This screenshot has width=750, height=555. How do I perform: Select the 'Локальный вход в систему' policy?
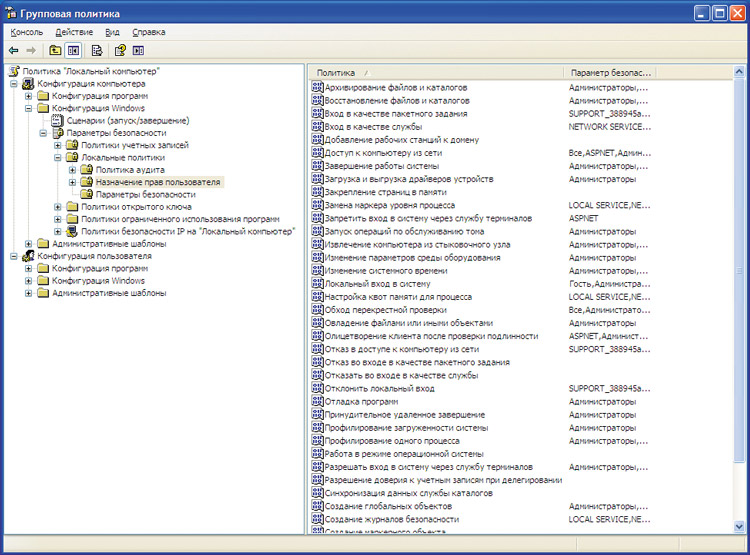pos(377,284)
